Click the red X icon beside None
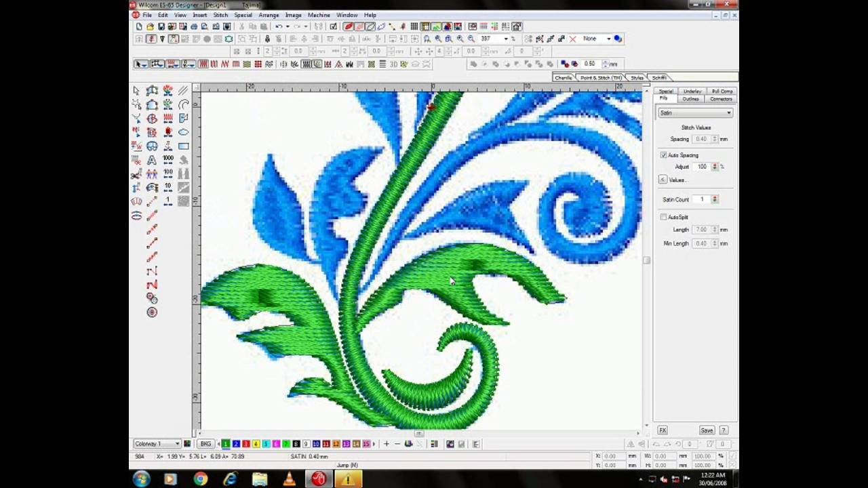The height and width of the screenshot is (488, 868). pos(573,39)
